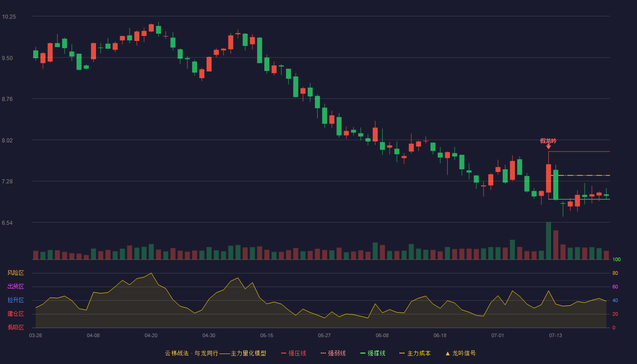Select the 出货区 zone label
637x364 pixels.
coord(15,287)
